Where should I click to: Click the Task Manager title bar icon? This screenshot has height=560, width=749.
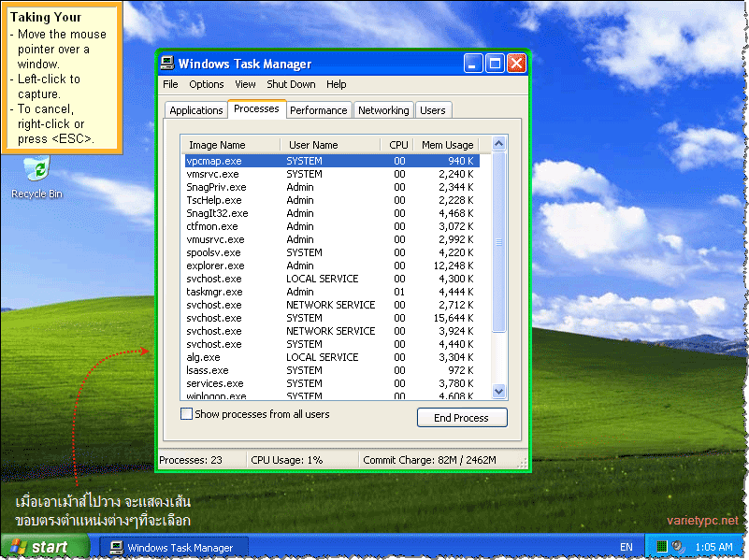click(167, 63)
